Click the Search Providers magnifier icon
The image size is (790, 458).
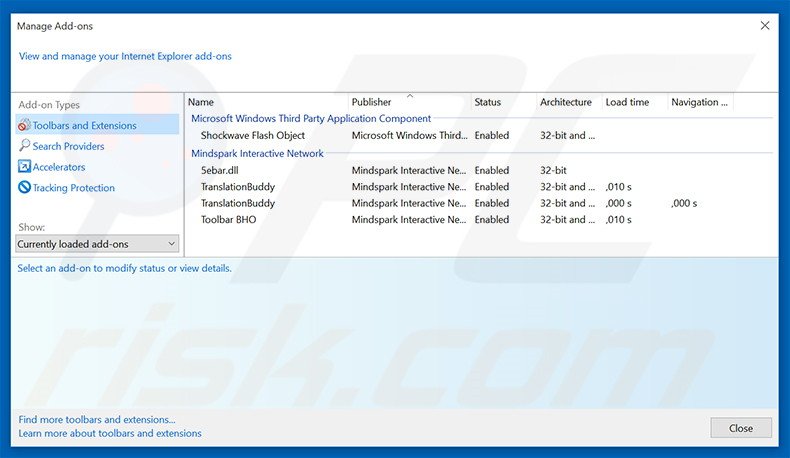point(24,146)
